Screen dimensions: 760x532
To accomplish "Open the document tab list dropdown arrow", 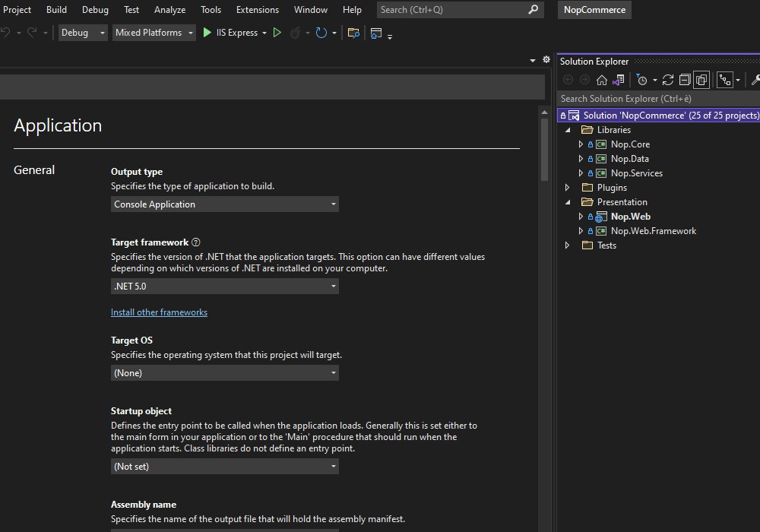I will coord(533,61).
